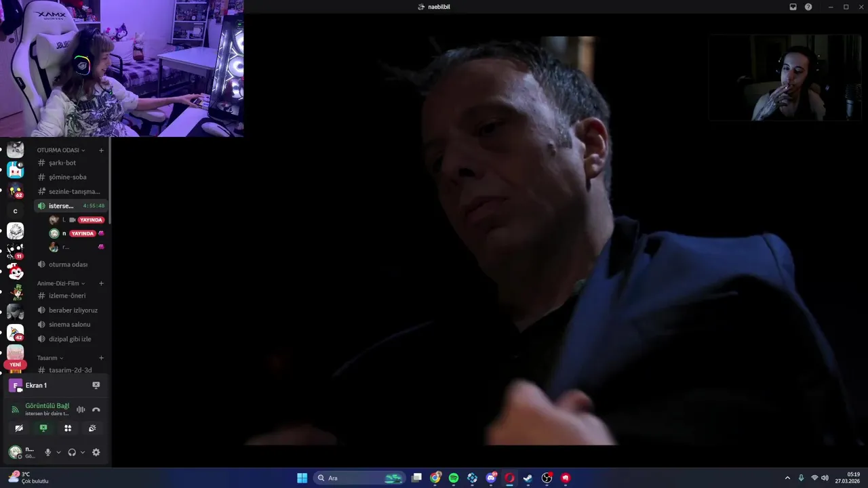Viewport: 868px width, 488px height.
Task: Open the inbox icon in the title bar
Action: coord(793,7)
